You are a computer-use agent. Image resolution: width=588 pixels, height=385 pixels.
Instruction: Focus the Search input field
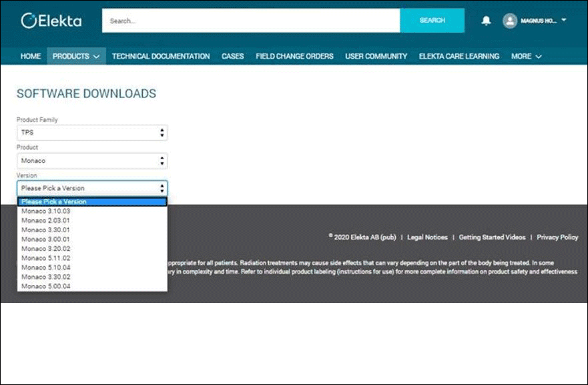click(x=251, y=20)
